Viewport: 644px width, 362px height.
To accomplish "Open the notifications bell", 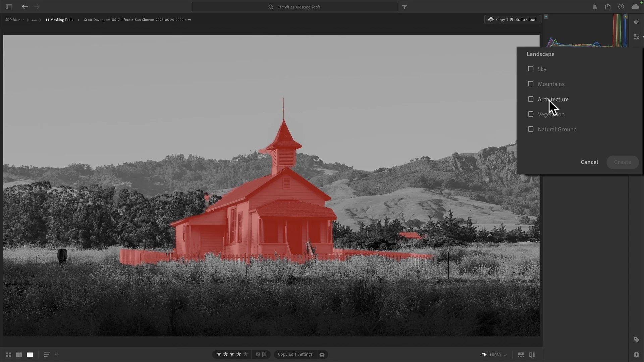I will click(595, 7).
